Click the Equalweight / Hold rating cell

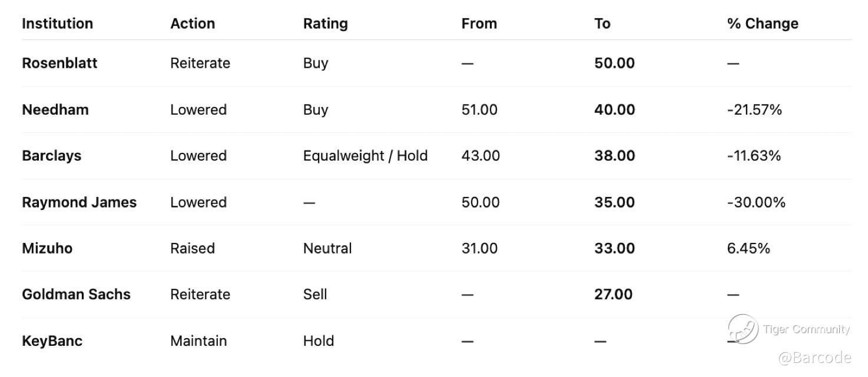coord(365,156)
